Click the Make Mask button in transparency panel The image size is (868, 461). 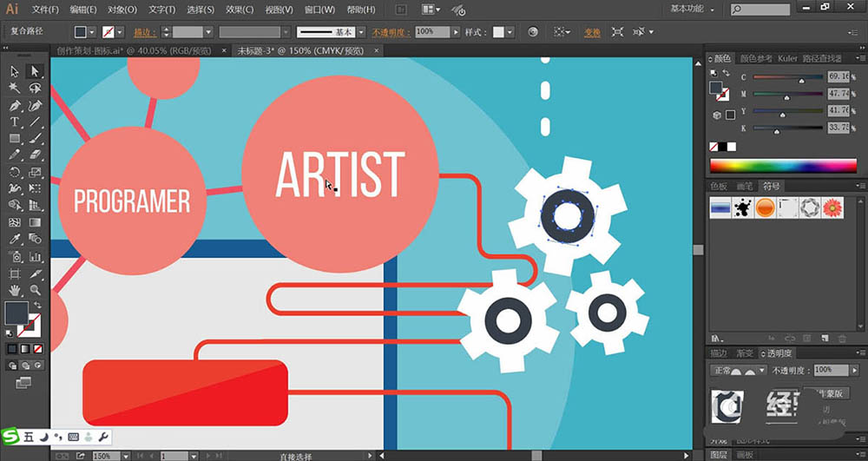tap(826, 393)
